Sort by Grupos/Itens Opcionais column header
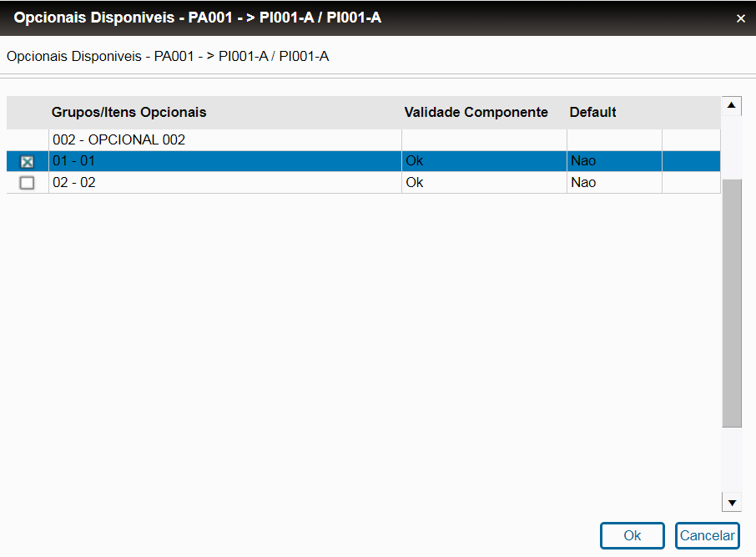 coord(129,112)
